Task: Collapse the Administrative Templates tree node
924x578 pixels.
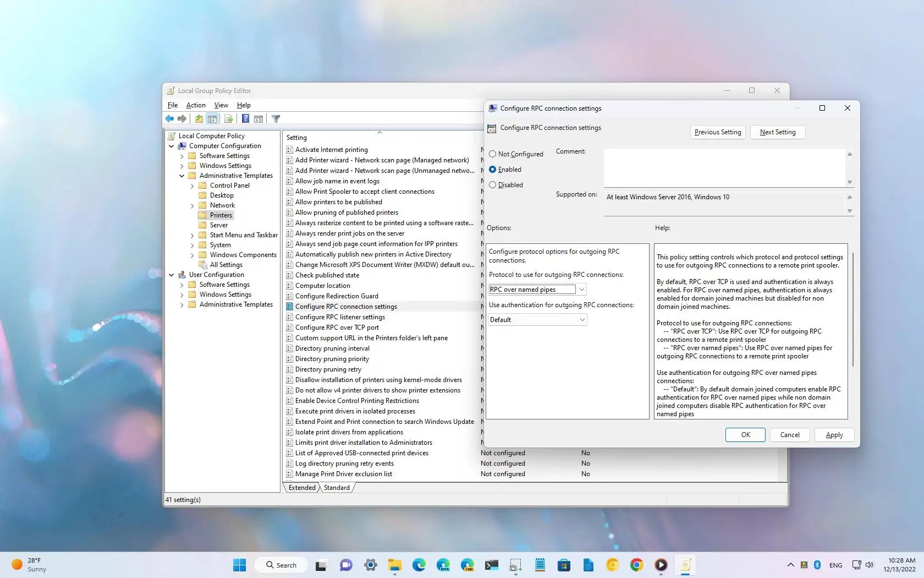Action: tap(182, 176)
